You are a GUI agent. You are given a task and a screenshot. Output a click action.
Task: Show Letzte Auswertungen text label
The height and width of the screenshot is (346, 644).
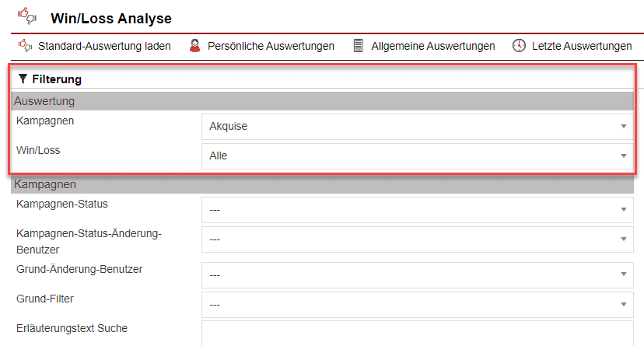click(581, 46)
